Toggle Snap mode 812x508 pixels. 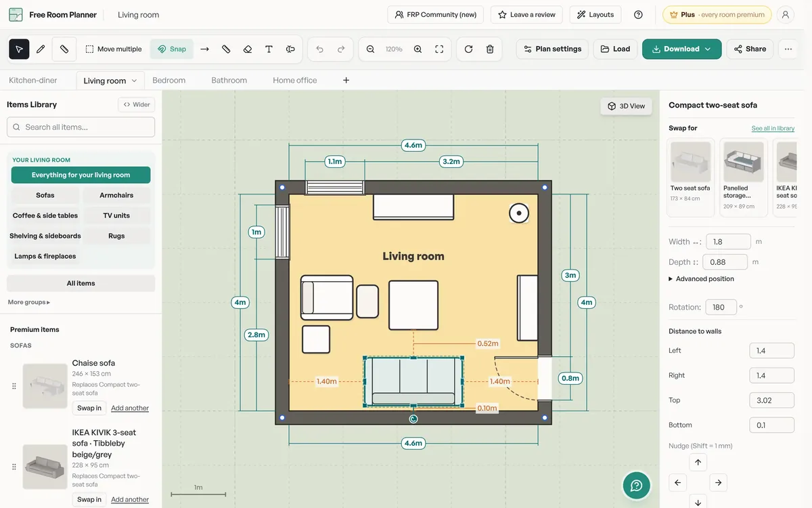pos(172,49)
